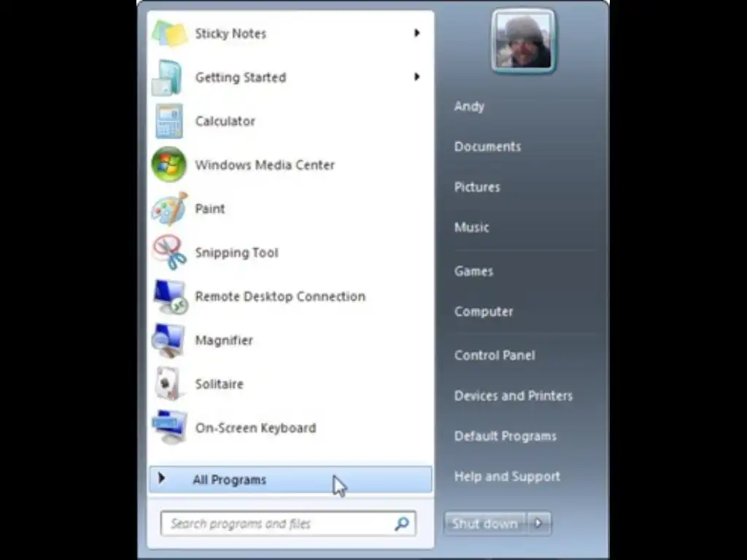Image resolution: width=747 pixels, height=560 pixels.
Task: Select the Paint label
Action: tap(209, 209)
